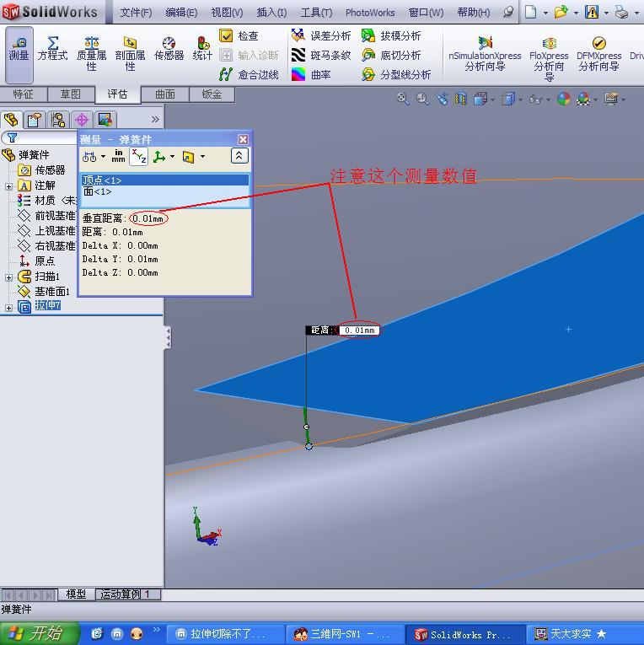
Task: Open arc/circle measurement dropdown in Measure dialog
Action: coord(103,156)
